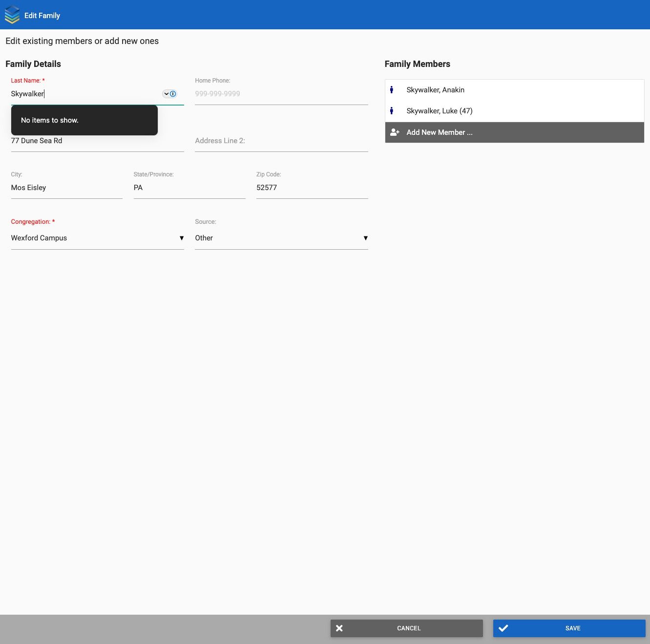Click the add-person icon for new member

click(x=395, y=132)
